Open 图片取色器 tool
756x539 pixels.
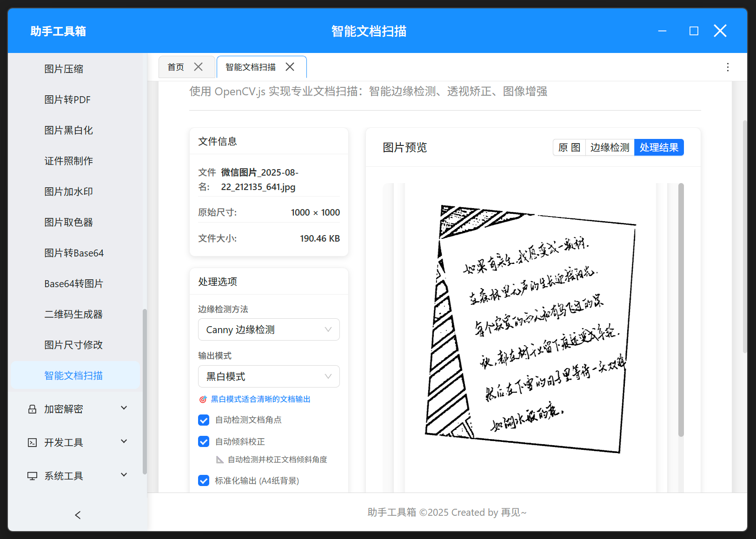point(68,222)
